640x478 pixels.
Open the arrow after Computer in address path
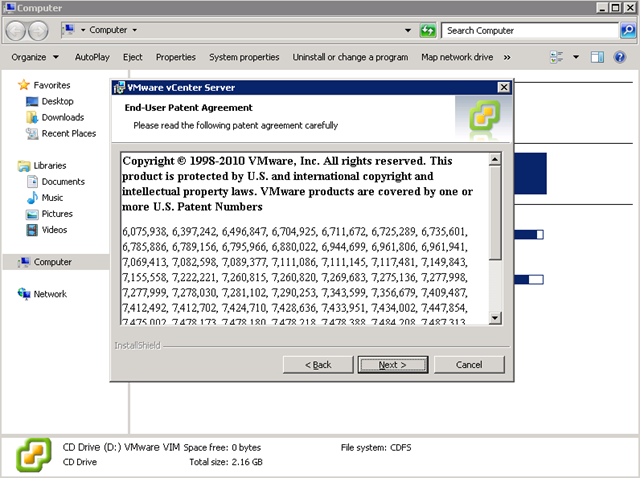point(135,30)
